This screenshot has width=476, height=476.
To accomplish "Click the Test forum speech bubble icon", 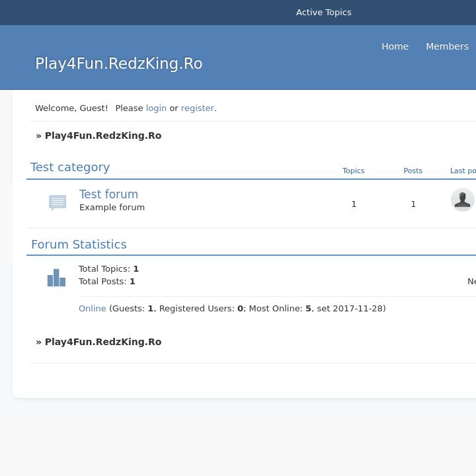I will (58, 202).
